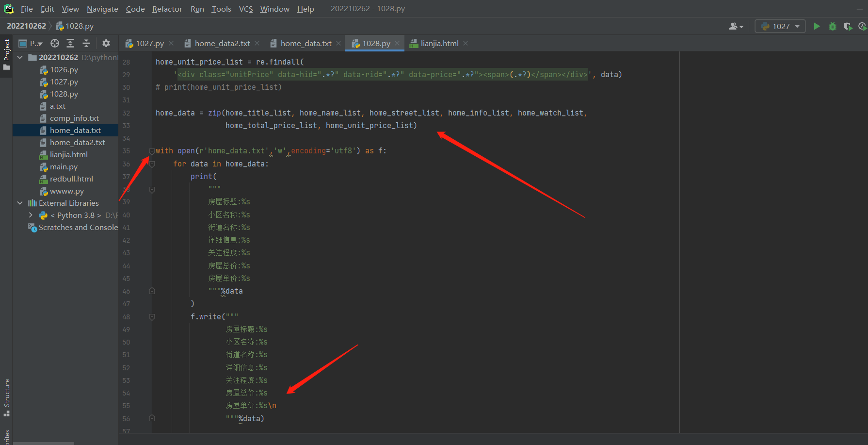Click gutter line number 32
The image size is (868, 445).
pyautogui.click(x=126, y=113)
